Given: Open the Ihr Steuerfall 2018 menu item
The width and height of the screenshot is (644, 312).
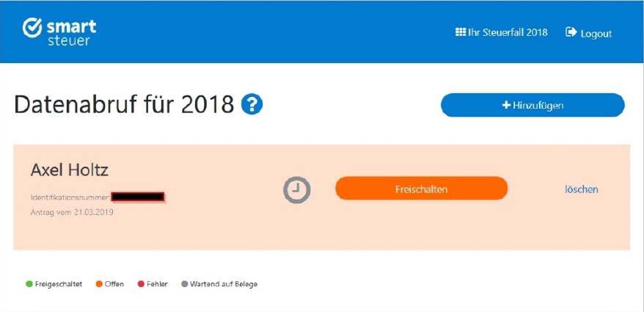Looking at the screenshot, I should click(x=508, y=32).
